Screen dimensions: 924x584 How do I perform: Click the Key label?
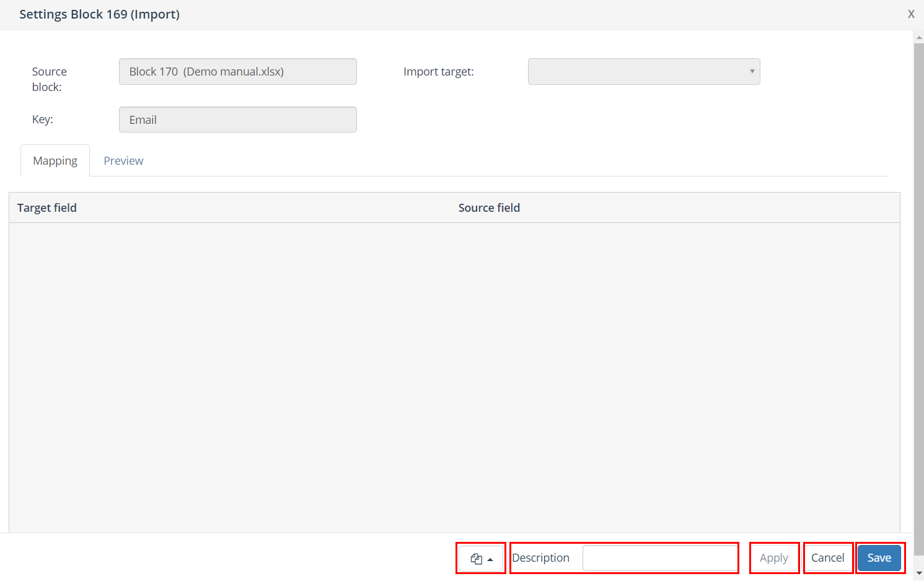43,120
